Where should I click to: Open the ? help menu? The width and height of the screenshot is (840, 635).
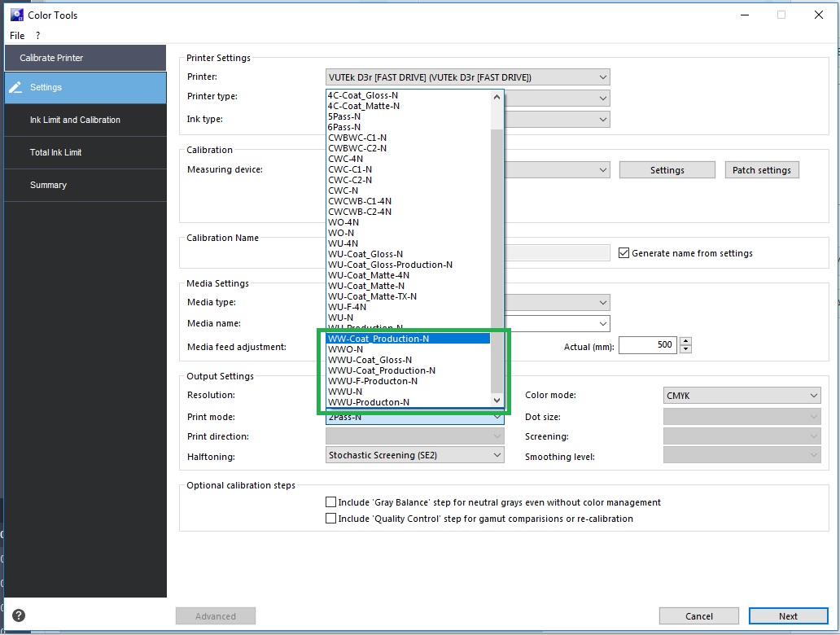coord(37,35)
